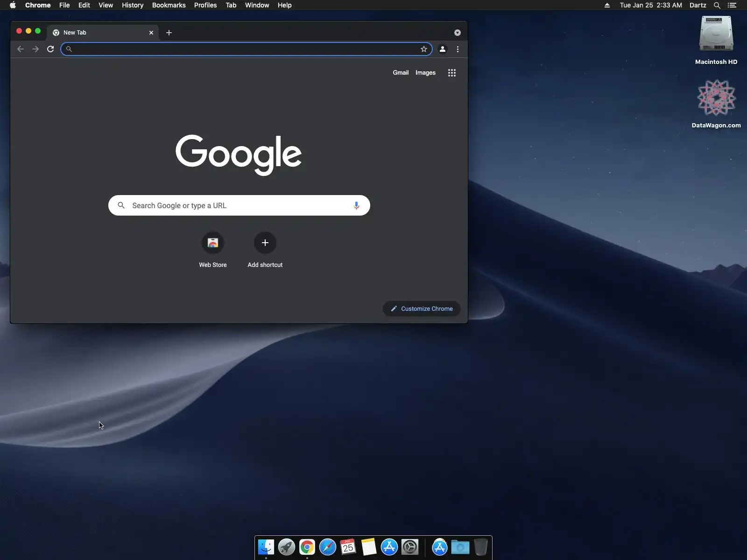Start voice search with the microphone icon

pos(356,205)
